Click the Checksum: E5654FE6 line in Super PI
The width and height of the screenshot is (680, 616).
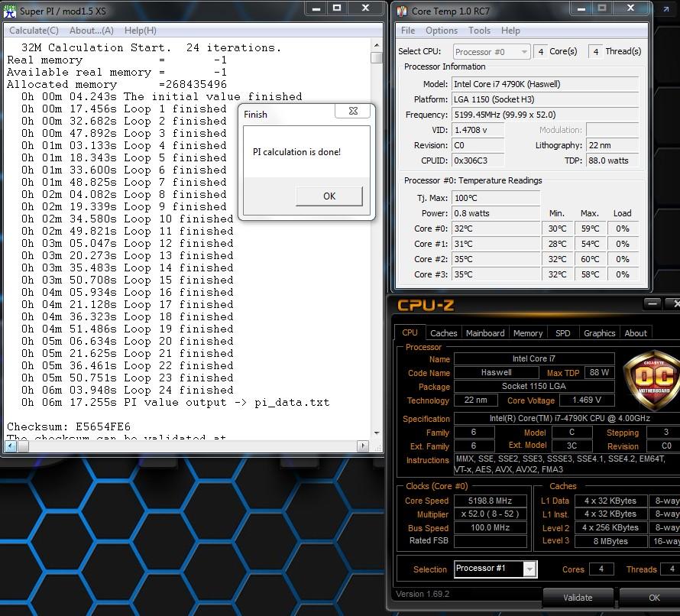click(x=69, y=427)
